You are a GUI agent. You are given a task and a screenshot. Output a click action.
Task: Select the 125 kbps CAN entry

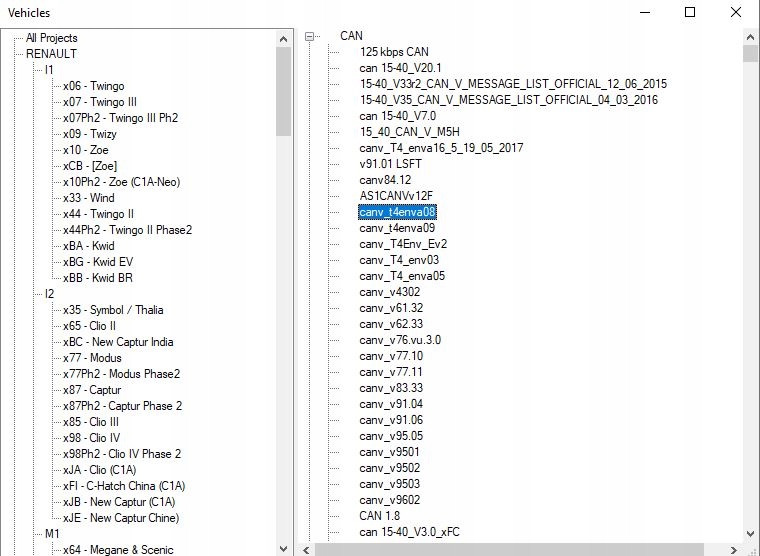(x=394, y=52)
